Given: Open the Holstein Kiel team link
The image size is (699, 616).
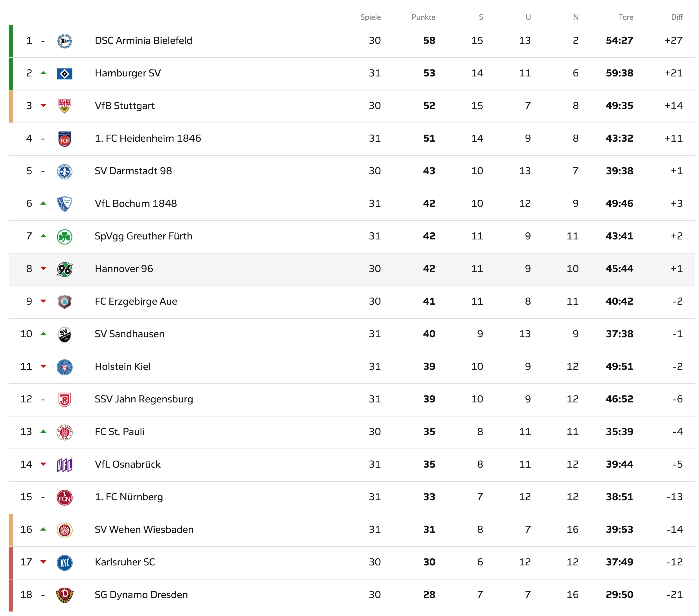Looking at the screenshot, I should click(x=122, y=366).
